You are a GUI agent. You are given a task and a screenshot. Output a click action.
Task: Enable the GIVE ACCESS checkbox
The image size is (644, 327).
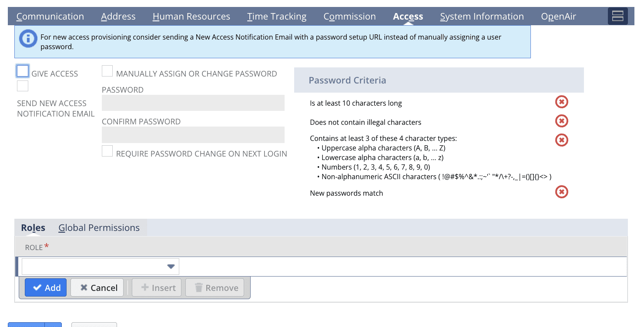(x=22, y=70)
